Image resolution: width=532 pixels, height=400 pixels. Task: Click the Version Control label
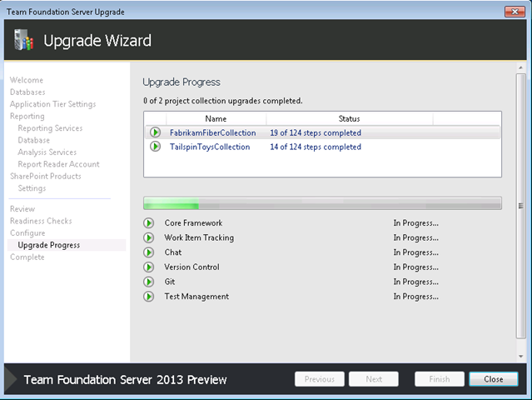click(x=191, y=267)
